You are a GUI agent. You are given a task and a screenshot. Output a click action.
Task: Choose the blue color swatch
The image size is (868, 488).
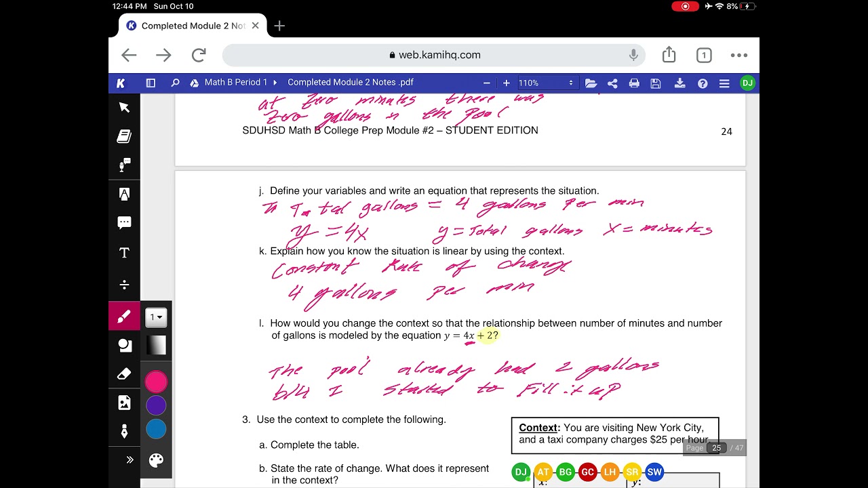pos(156,429)
